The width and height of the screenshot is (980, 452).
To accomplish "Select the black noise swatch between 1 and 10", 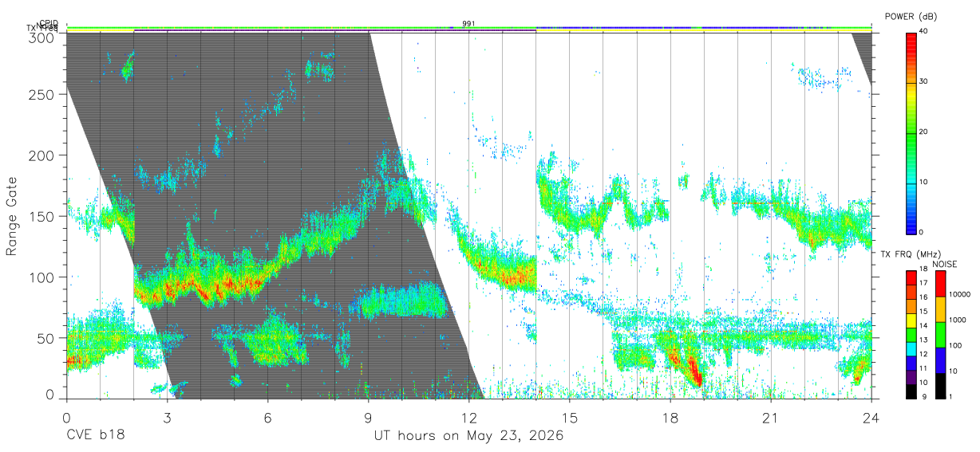I will [x=940, y=385].
